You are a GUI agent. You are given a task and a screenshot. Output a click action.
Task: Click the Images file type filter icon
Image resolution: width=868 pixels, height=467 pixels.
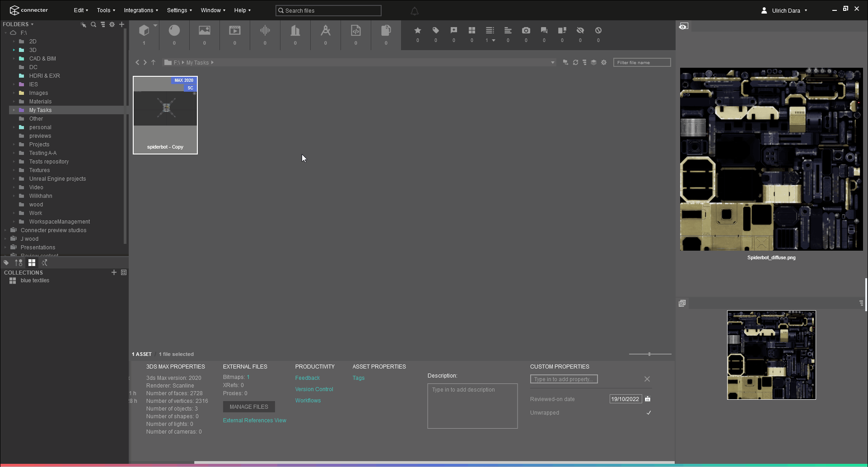(204, 32)
